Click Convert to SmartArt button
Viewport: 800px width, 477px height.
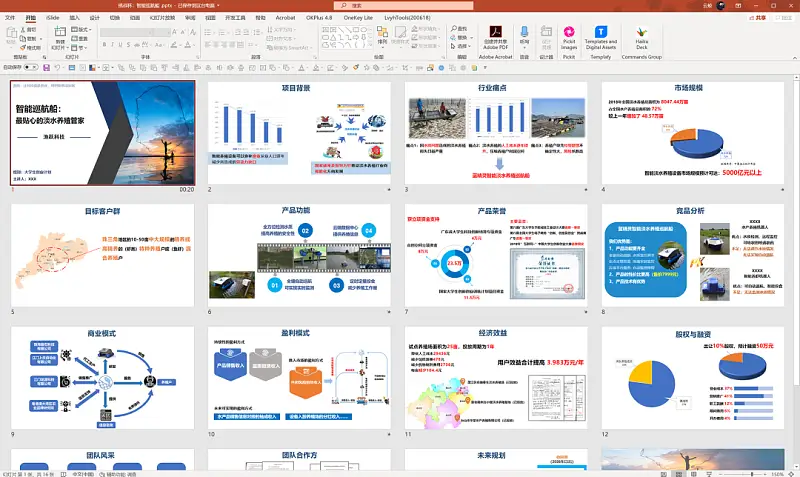pyautogui.click(x=288, y=47)
